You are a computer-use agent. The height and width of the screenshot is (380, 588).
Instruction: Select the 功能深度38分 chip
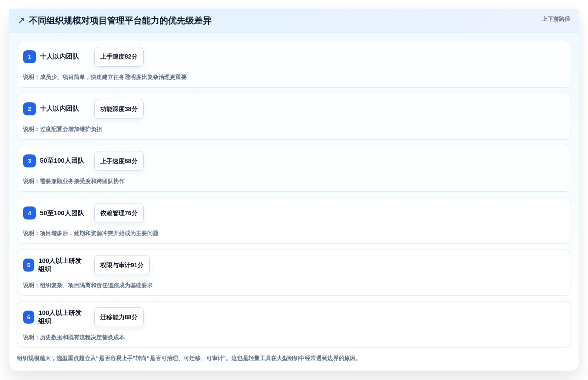click(119, 109)
